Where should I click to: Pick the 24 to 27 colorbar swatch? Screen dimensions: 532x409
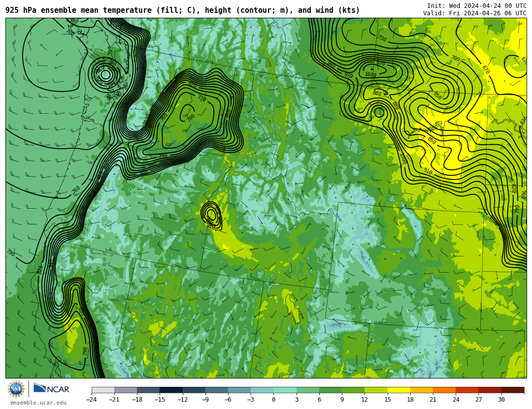(x=467, y=390)
